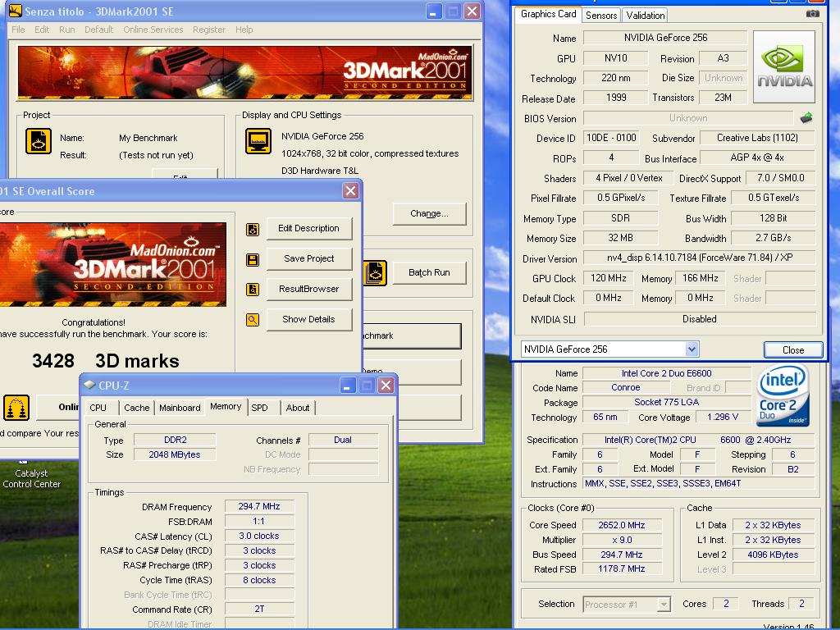Click the Subvendor Creative Labs field
840x630 pixels.
click(757, 138)
